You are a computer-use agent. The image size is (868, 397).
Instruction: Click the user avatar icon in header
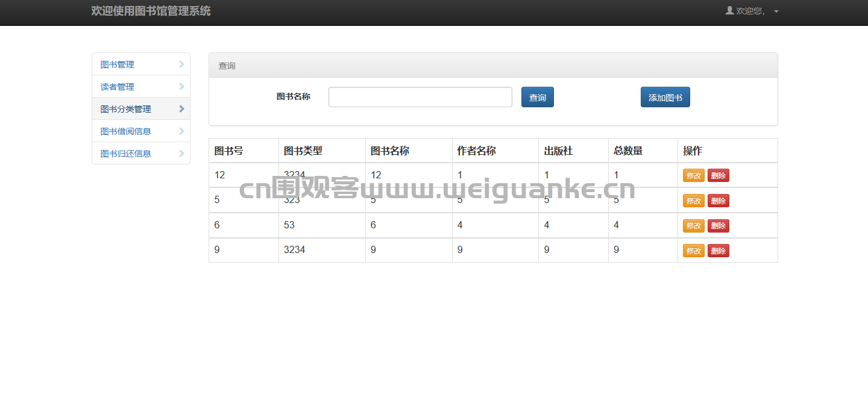click(729, 10)
